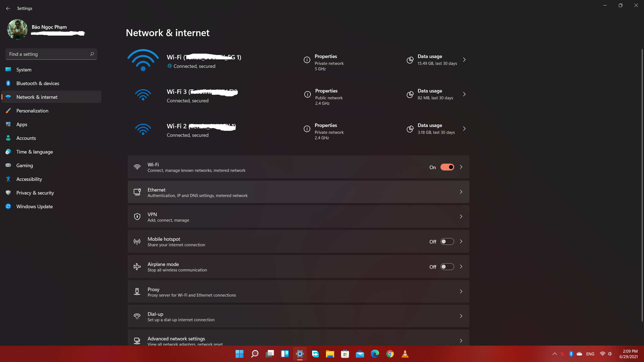This screenshot has height=362, width=644.
Task: Open Data usage chevron for primary Wi-Fi
Action: click(x=464, y=60)
